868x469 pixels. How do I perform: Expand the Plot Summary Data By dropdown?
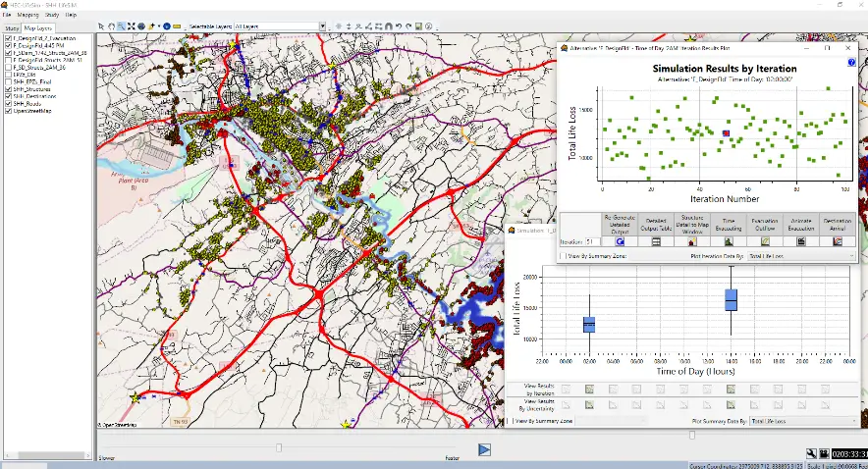tap(805, 421)
